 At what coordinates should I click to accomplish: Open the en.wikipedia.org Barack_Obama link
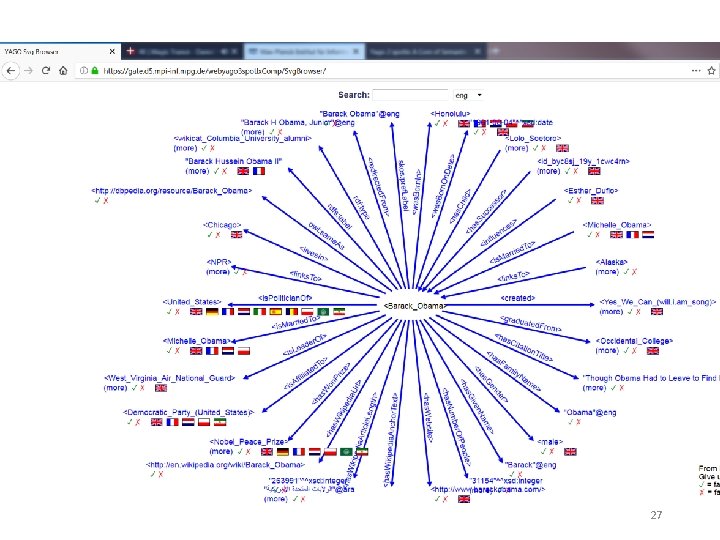pos(225,465)
